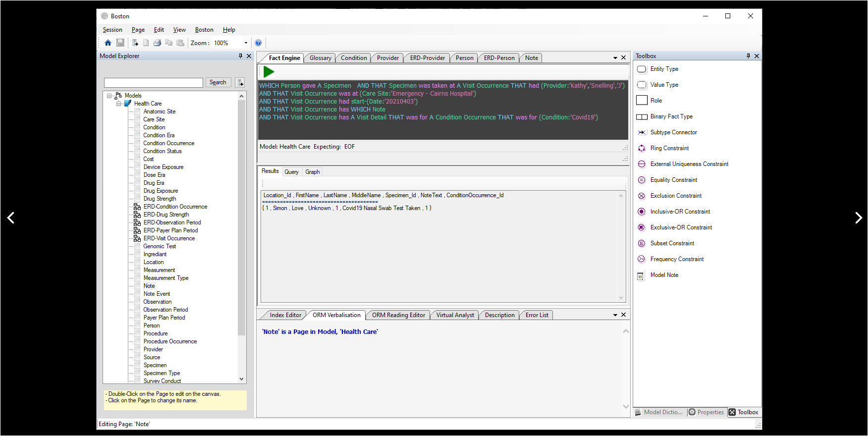
Task: Select ERD-Condition Occurrence page in tree
Action: (175, 207)
